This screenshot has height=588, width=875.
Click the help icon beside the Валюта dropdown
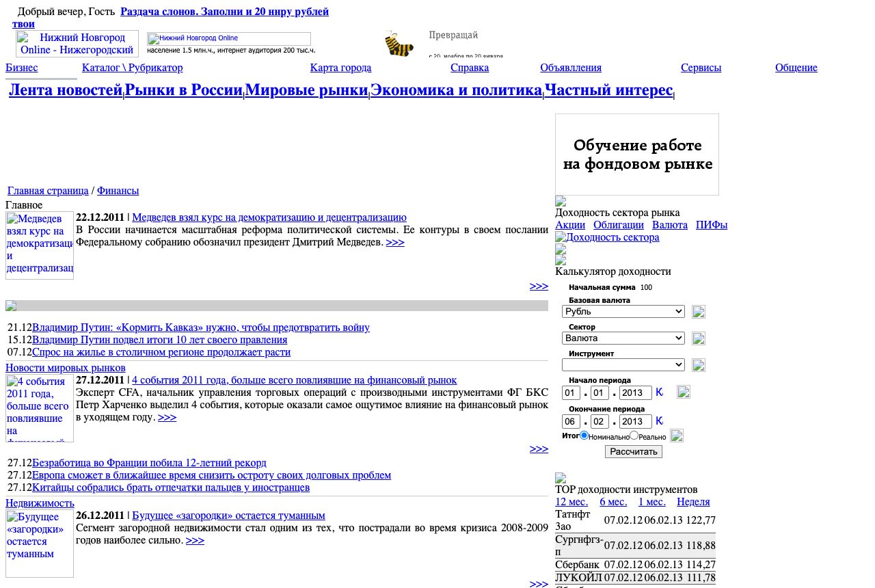coord(698,338)
